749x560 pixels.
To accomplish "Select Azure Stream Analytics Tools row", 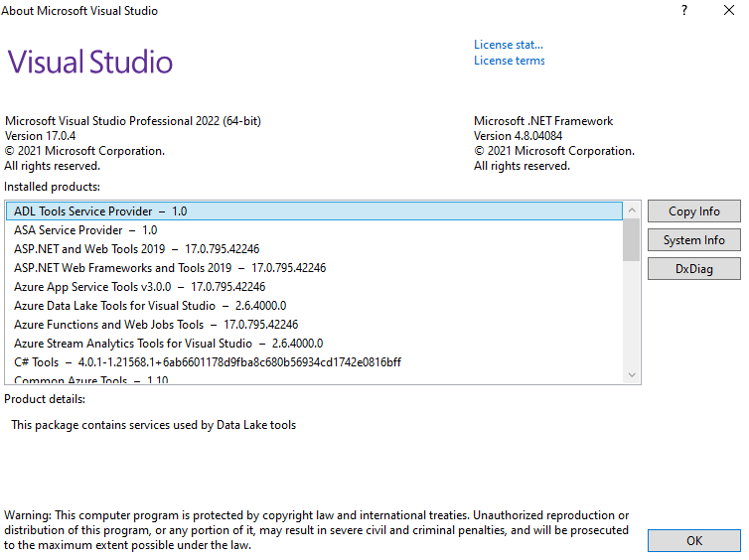I will (314, 344).
